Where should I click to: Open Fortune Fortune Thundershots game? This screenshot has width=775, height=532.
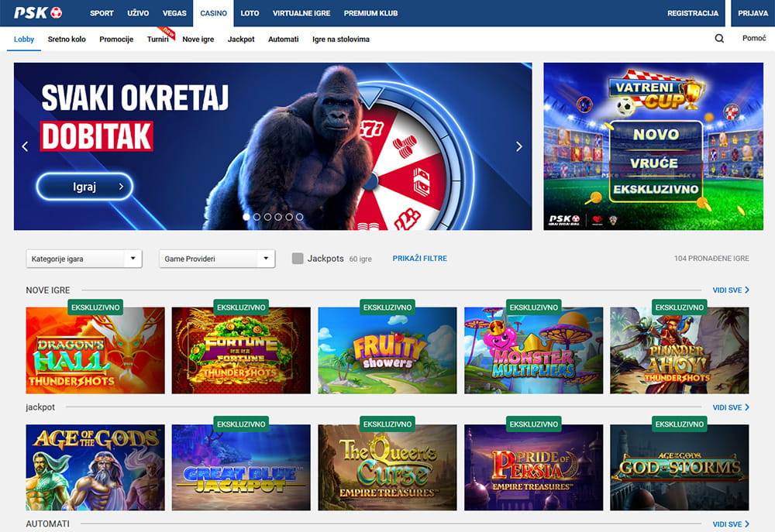click(241, 350)
